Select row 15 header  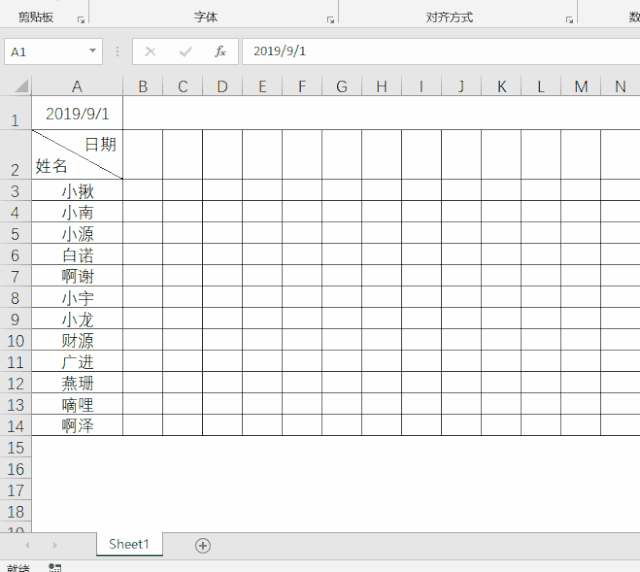coord(16,447)
